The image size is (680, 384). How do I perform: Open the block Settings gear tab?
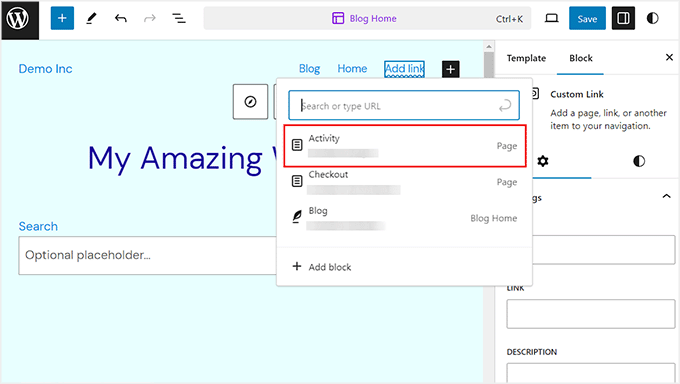coord(543,161)
